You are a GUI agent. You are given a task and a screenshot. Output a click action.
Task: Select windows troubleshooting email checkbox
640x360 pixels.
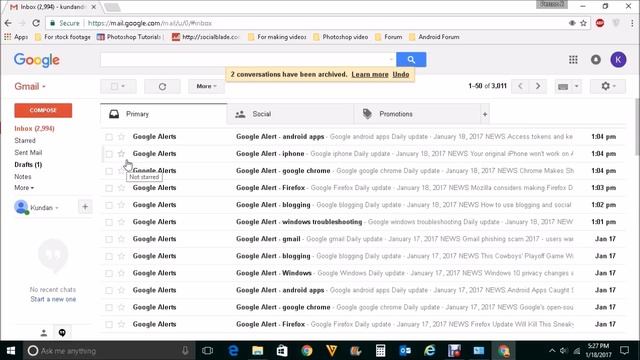(x=109, y=222)
